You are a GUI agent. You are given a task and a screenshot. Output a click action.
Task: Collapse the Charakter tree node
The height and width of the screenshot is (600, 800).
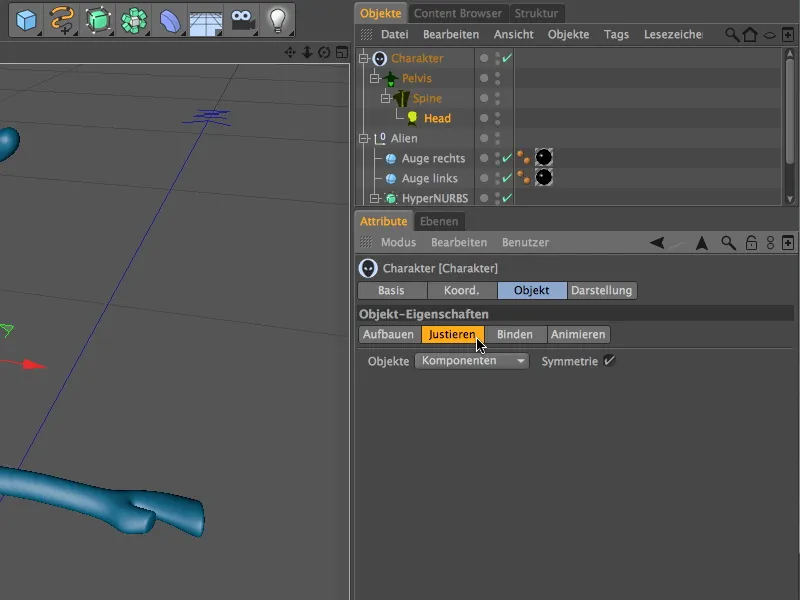(364, 58)
